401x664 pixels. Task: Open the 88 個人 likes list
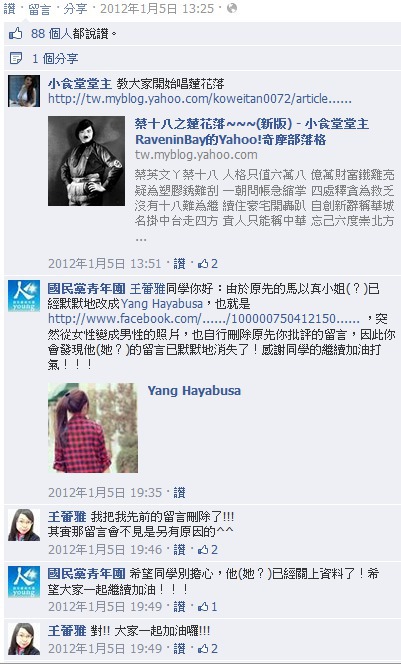click(x=51, y=33)
